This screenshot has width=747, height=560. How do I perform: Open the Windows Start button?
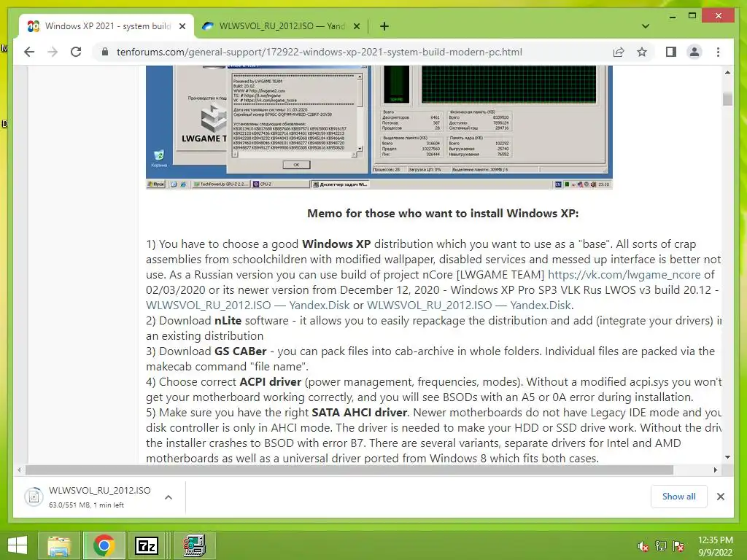pyautogui.click(x=18, y=545)
